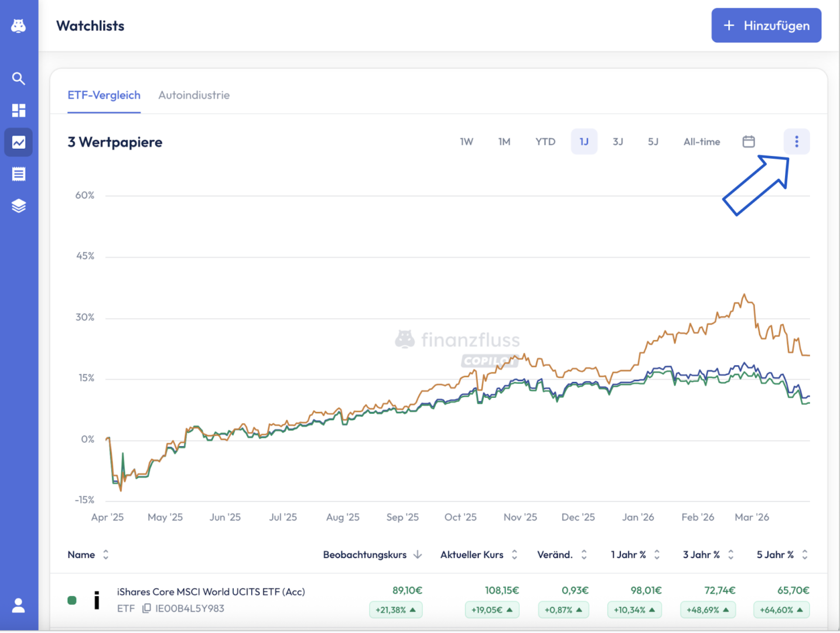Open the calendar date range picker

748,142
